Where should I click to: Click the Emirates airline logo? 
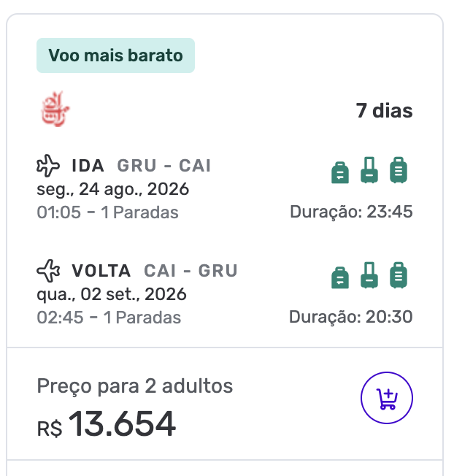pyautogui.click(x=55, y=110)
